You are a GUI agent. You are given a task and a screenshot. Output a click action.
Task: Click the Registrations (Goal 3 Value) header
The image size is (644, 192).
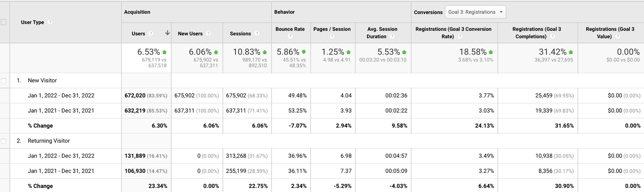coord(610,32)
